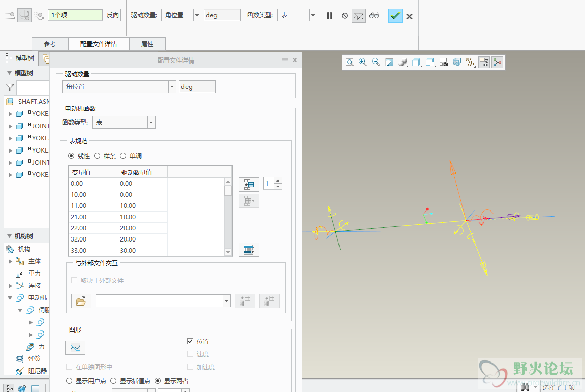Expand the 连接 node
Image resolution: width=585 pixels, height=392 pixels.
pos(11,286)
